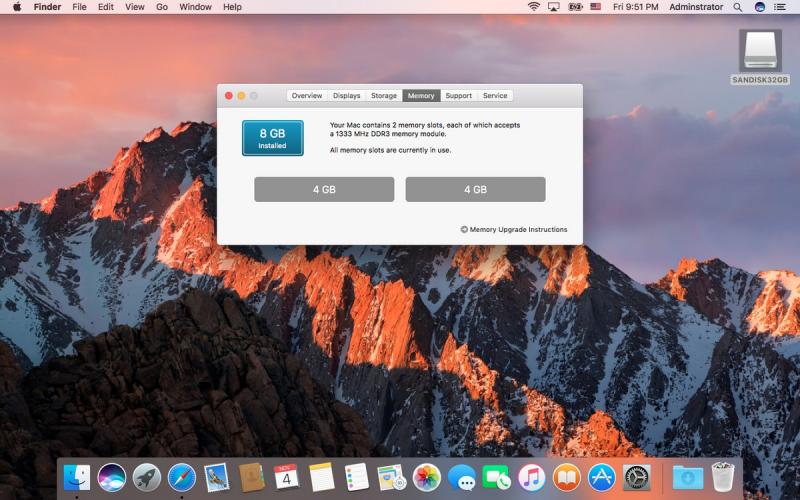800x500 pixels.
Task: Open US flag input source menu
Action: point(595,7)
